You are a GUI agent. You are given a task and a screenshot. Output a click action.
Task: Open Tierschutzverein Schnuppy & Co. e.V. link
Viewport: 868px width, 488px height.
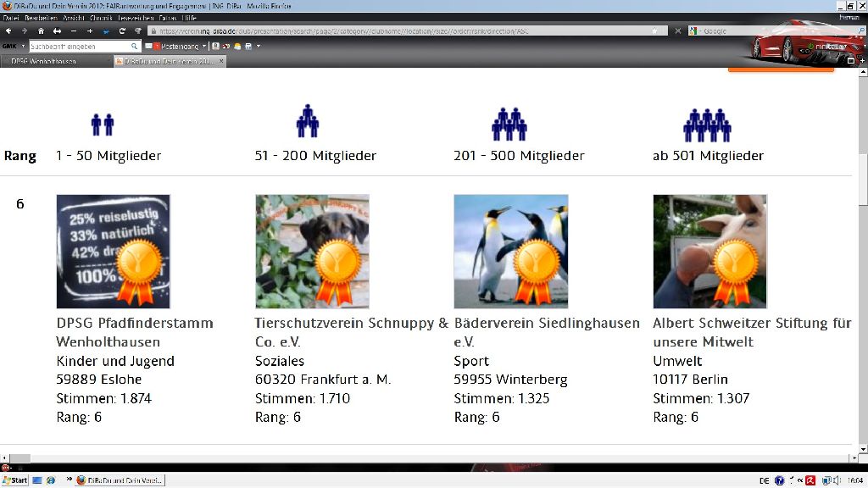[352, 332]
